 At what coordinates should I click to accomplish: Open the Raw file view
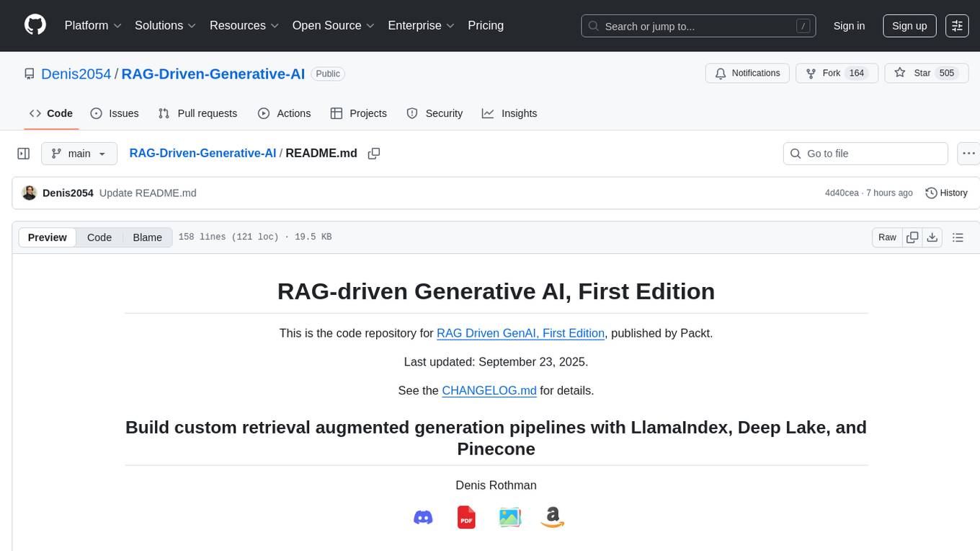click(887, 237)
